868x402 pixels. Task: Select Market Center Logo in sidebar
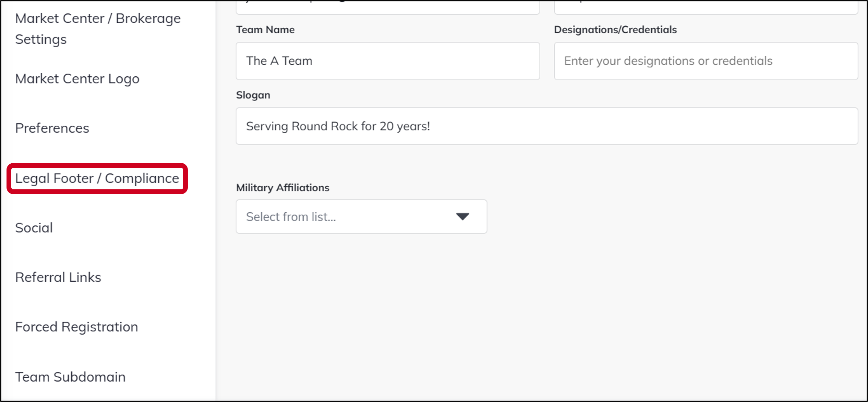point(77,79)
